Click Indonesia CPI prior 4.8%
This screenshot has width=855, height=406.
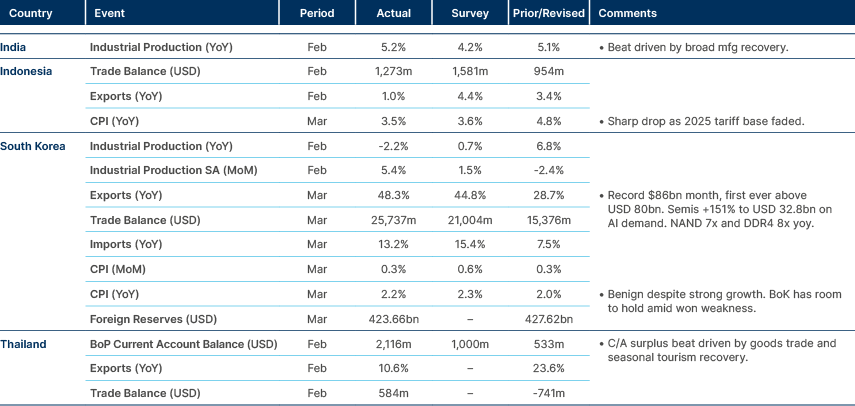coord(549,122)
